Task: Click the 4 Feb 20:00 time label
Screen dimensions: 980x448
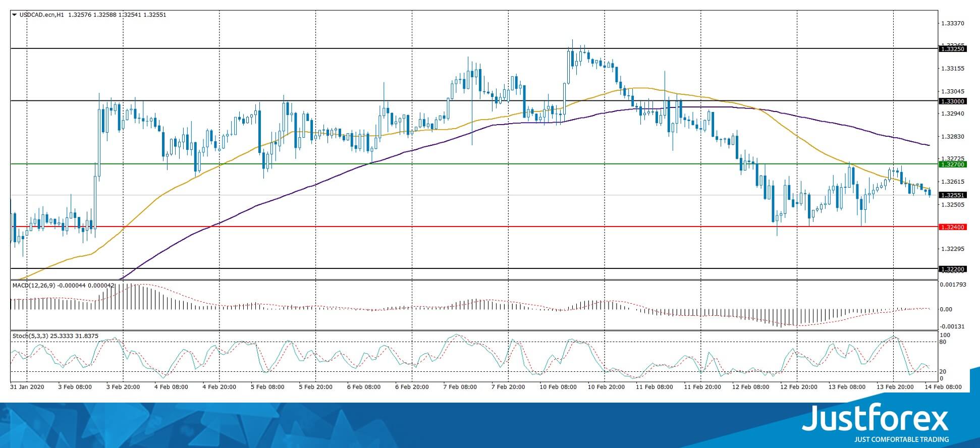Action: pyautogui.click(x=220, y=387)
